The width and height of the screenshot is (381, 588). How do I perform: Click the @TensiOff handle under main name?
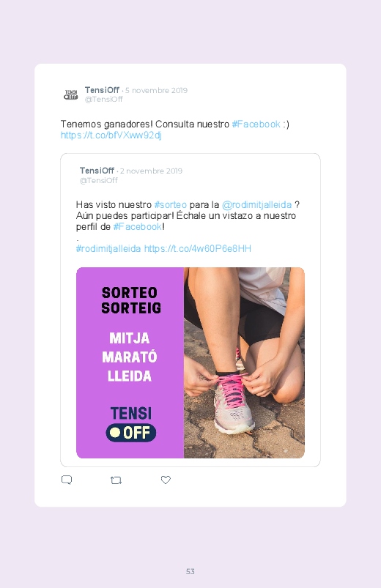click(103, 99)
